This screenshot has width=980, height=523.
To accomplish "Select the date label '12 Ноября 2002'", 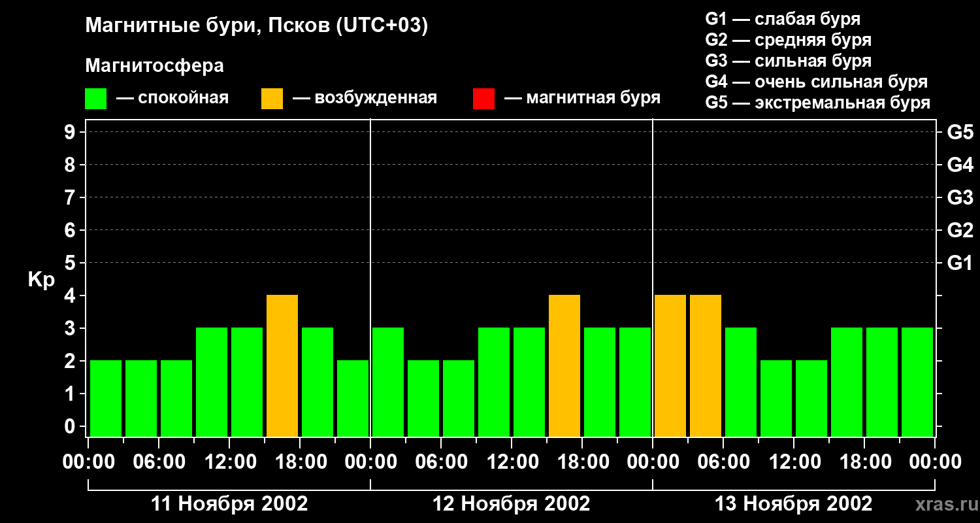I will click(512, 504).
